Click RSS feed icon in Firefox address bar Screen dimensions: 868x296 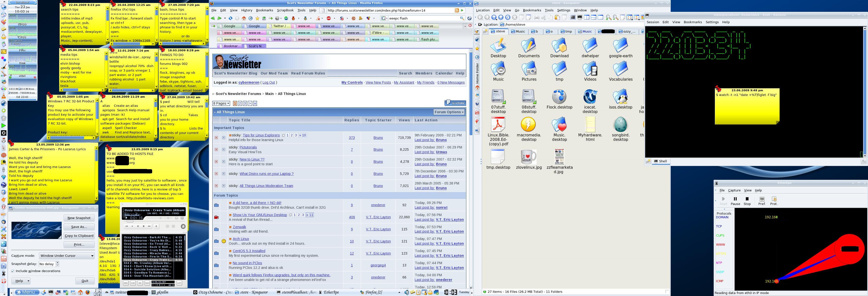click(457, 10)
